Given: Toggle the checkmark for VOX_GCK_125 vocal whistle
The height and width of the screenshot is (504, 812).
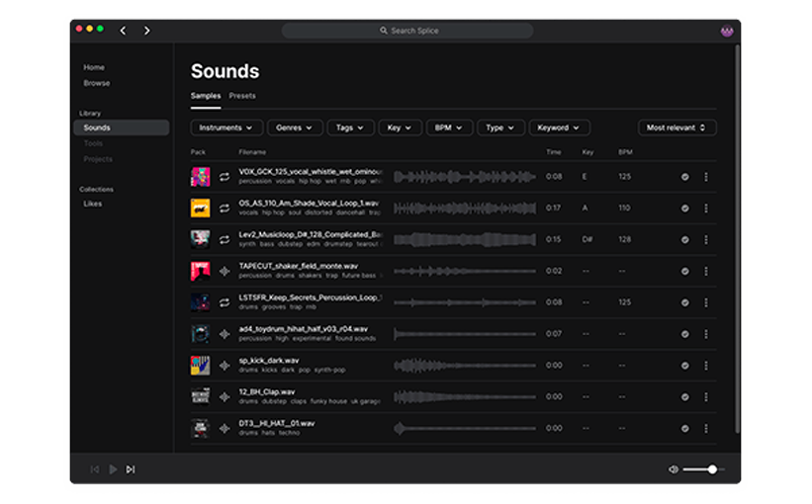Looking at the screenshot, I should (x=684, y=177).
